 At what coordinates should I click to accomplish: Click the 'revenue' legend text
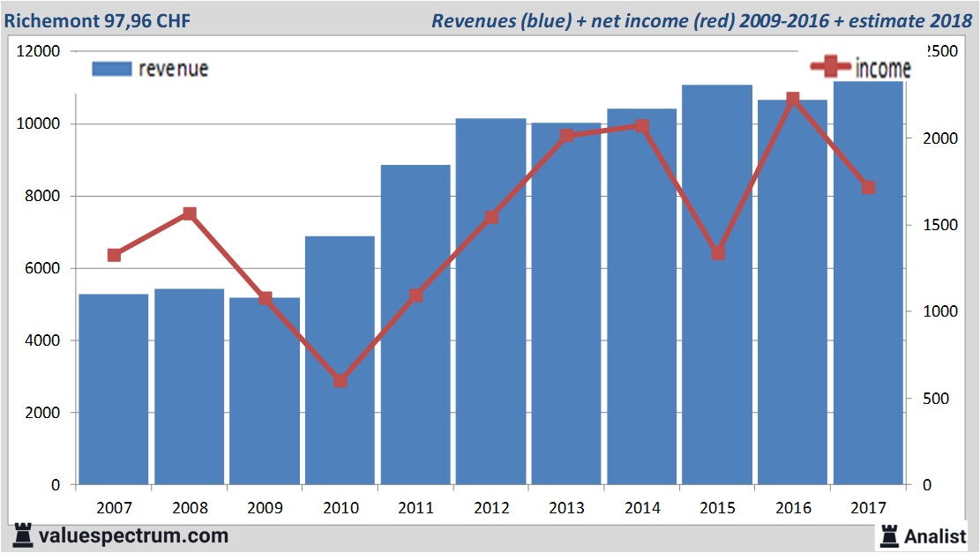point(173,69)
